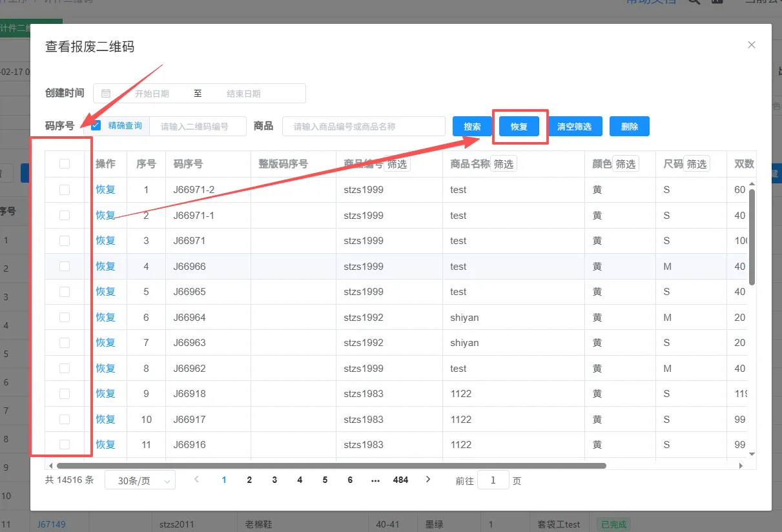Go to page 3 in pagination
Image resolution: width=782 pixels, height=532 pixels.
[x=274, y=480]
